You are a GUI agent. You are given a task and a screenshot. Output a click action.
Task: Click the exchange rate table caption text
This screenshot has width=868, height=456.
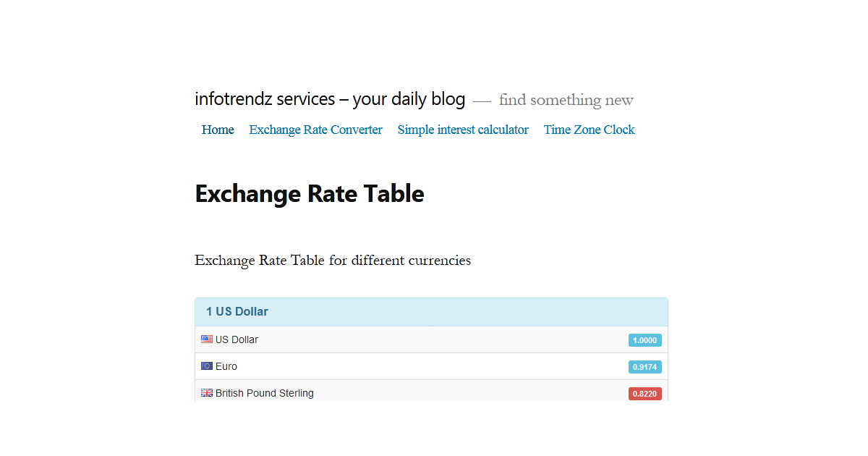332,260
